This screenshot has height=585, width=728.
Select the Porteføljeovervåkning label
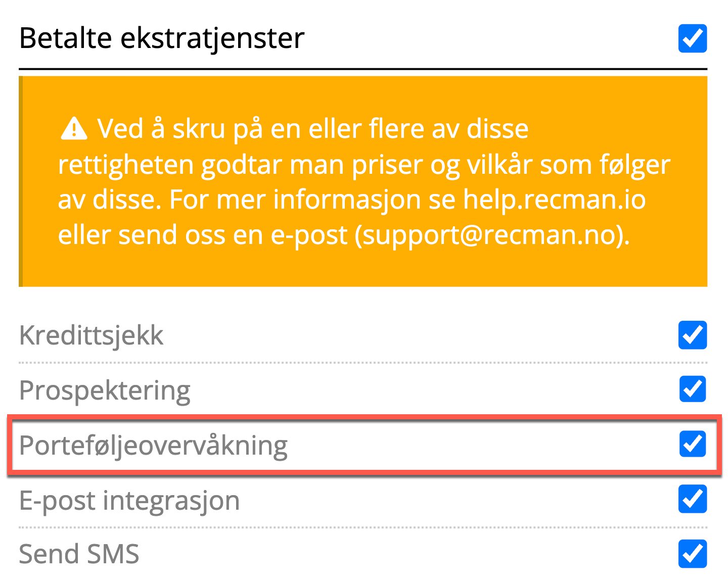(153, 446)
